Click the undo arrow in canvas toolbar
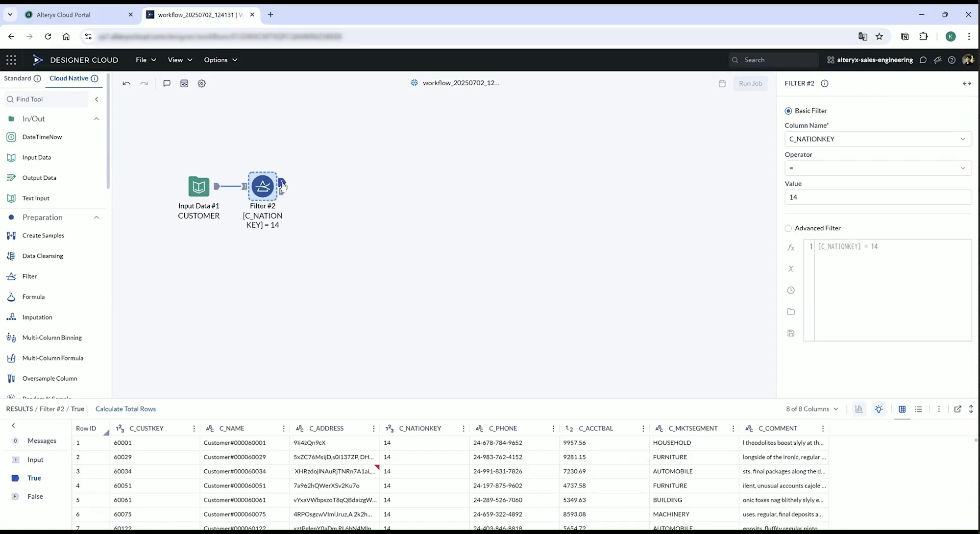The image size is (980, 534). click(126, 83)
